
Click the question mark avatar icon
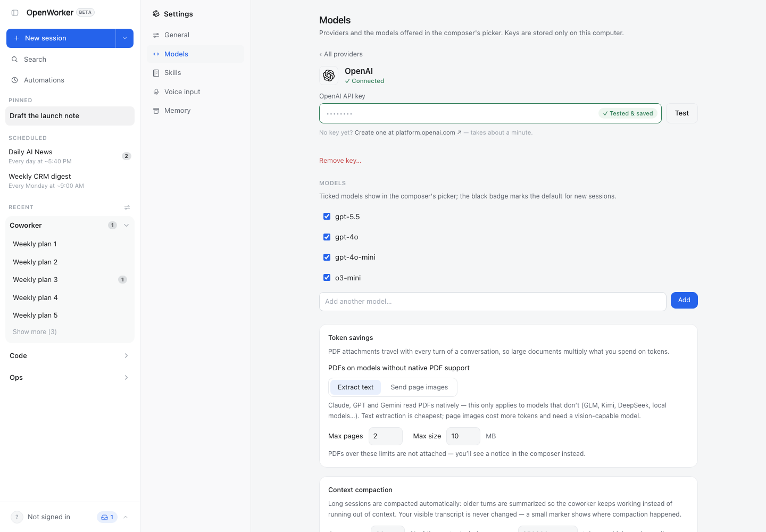(x=17, y=517)
